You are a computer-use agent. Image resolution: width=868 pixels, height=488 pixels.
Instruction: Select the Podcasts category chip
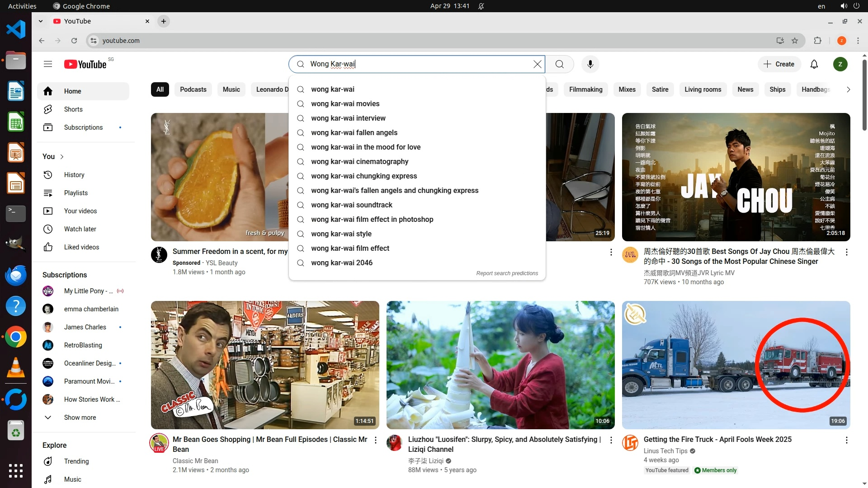(x=193, y=89)
